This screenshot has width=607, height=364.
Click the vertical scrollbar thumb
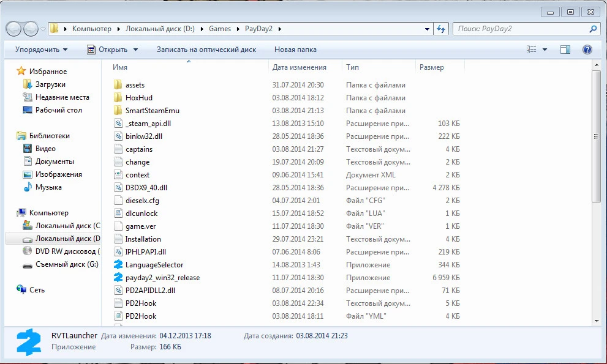point(596,136)
